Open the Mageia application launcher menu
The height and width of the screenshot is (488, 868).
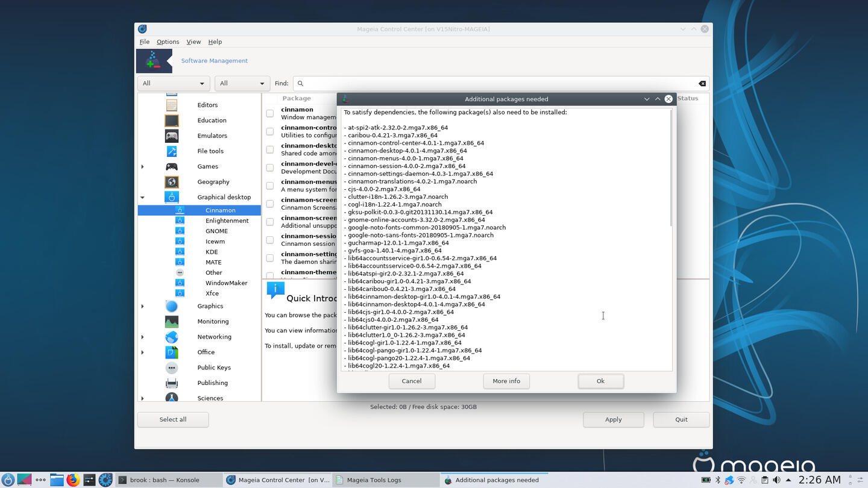8,480
